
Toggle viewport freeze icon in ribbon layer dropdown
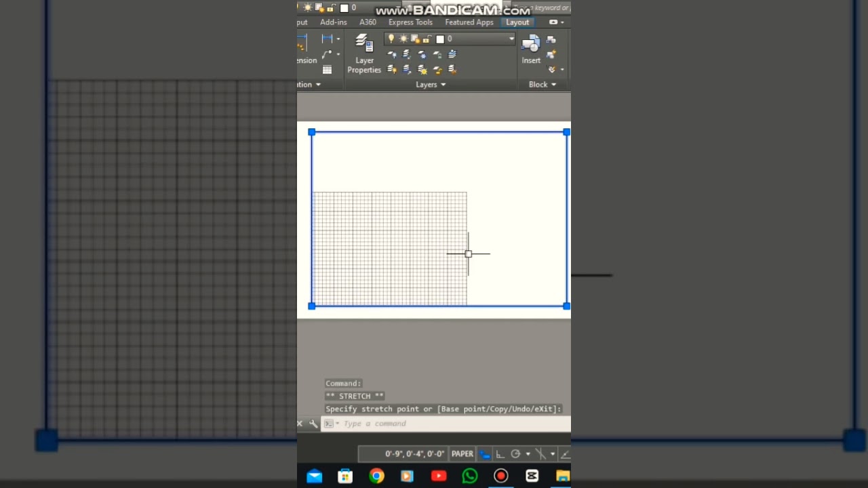click(415, 39)
